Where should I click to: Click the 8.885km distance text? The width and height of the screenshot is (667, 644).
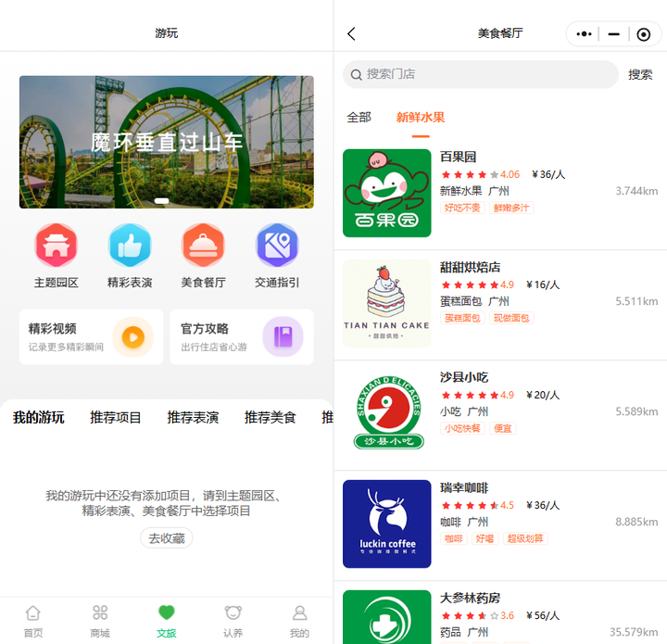[x=636, y=522]
